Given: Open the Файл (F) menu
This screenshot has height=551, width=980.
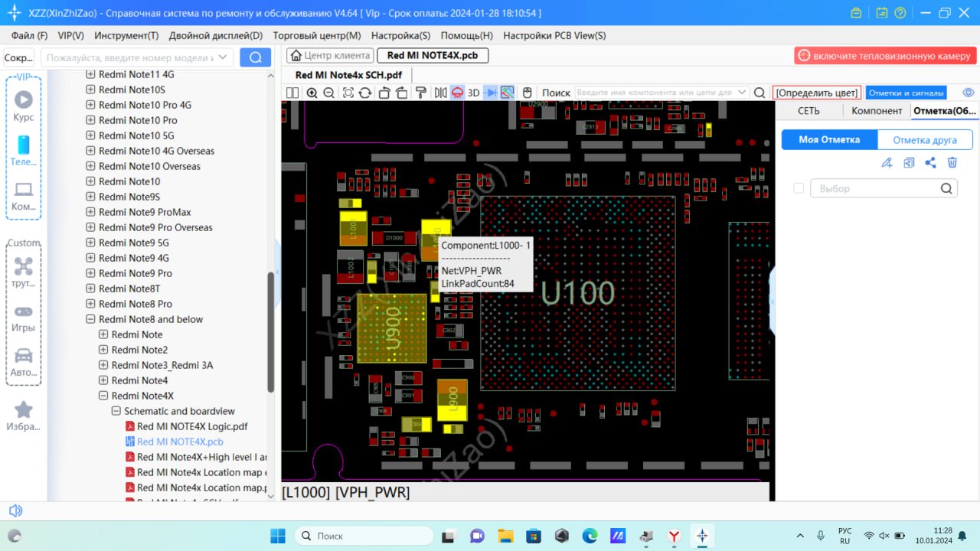Looking at the screenshot, I should point(29,35).
